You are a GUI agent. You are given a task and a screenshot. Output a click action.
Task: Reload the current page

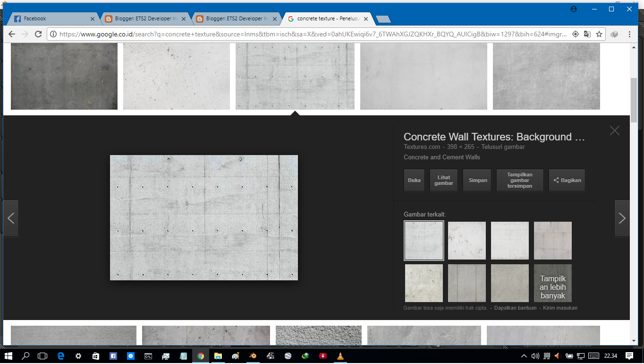(38, 34)
